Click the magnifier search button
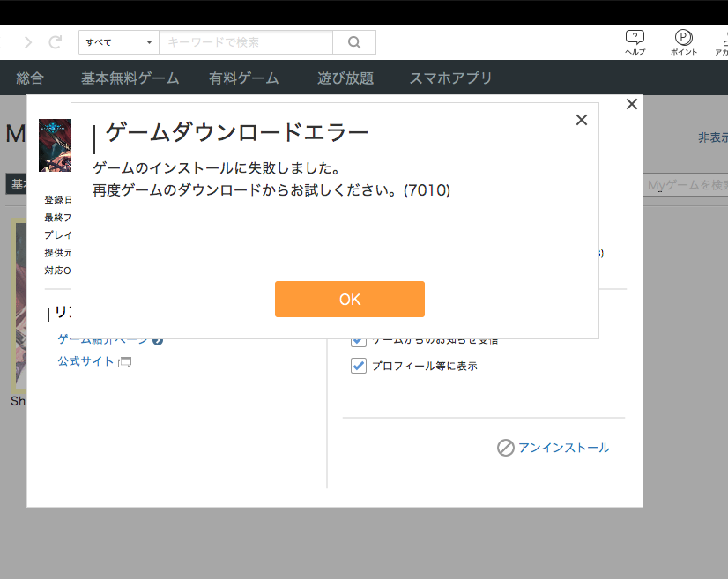Screen dimensions: 728x579 point(354,42)
